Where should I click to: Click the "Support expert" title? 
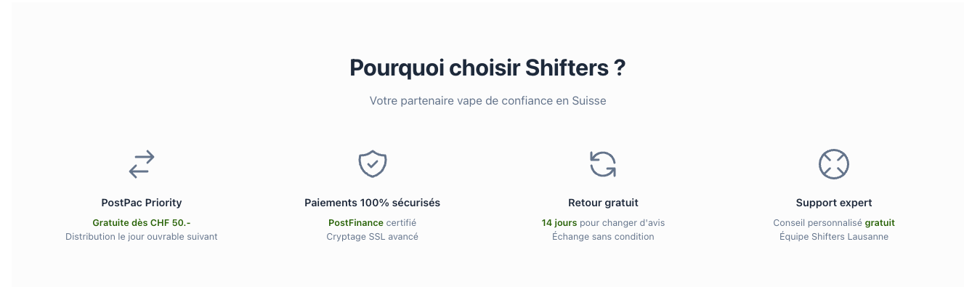[x=833, y=203]
